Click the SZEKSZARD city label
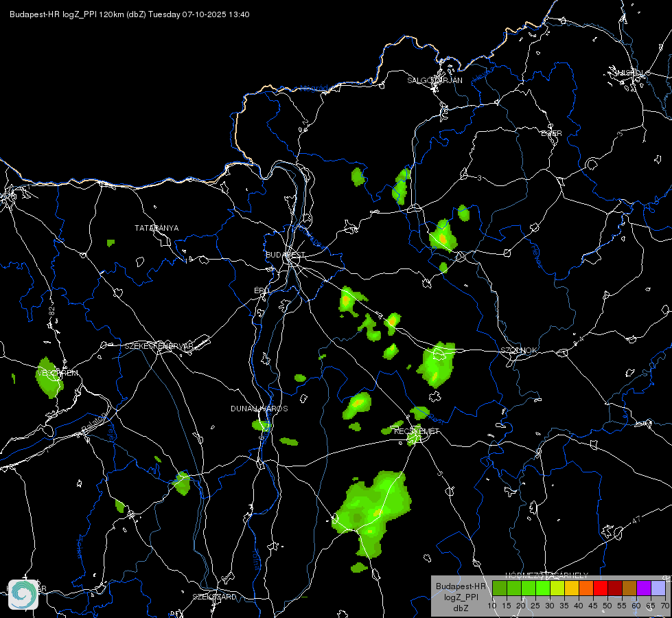Image resolution: width=672 pixels, height=618 pixels. pyautogui.click(x=214, y=597)
